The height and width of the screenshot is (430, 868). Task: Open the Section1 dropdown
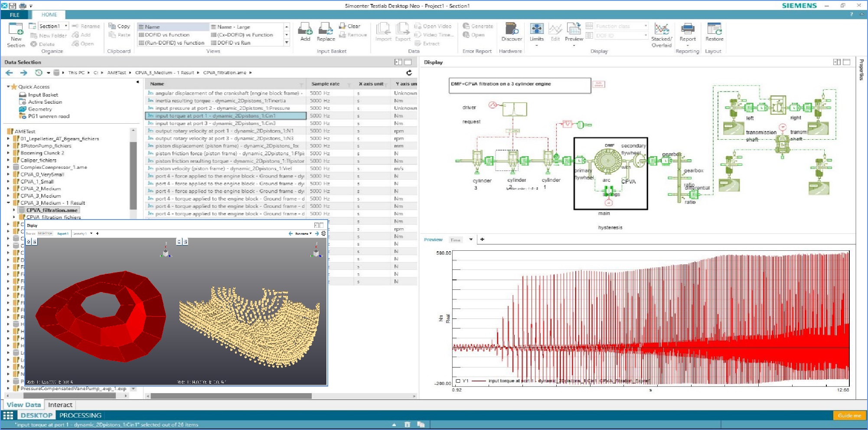click(x=66, y=26)
